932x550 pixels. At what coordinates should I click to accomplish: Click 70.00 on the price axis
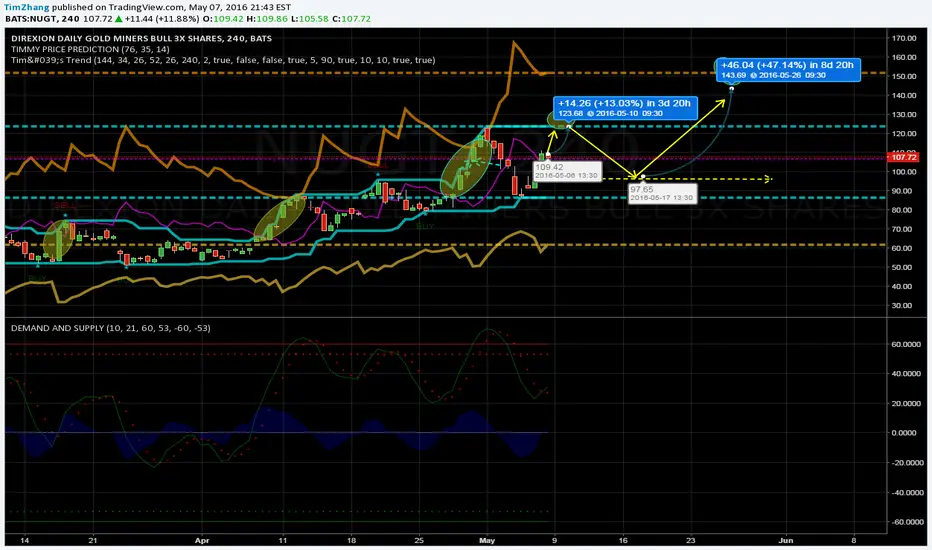pyautogui.click(x=903, y=229)
